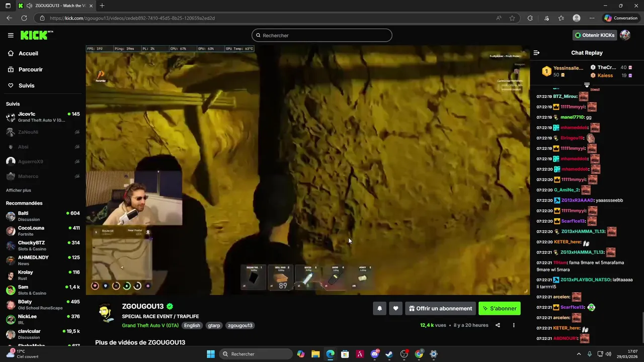Open the video's three-dot options menu

click(x=514, y=325)
